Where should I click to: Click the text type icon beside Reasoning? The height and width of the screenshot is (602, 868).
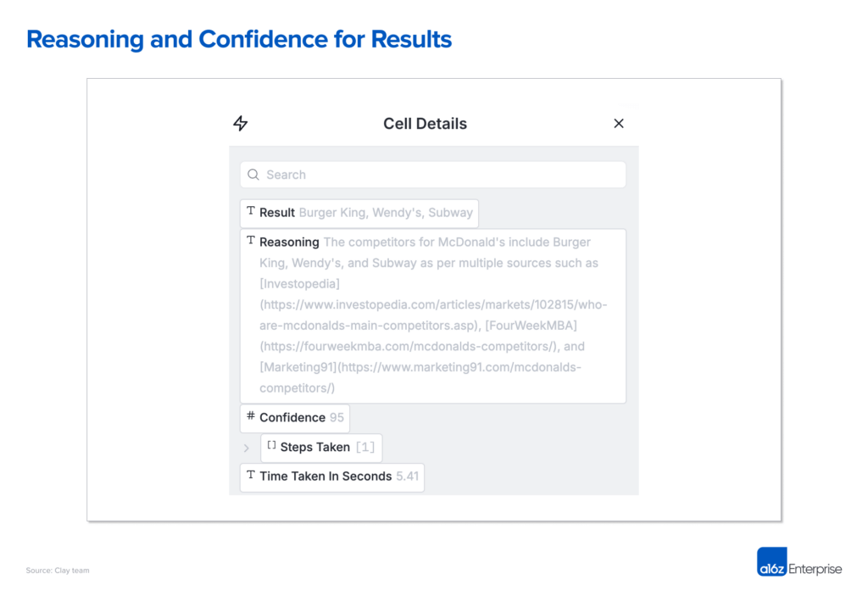click(x=251, y=241)
